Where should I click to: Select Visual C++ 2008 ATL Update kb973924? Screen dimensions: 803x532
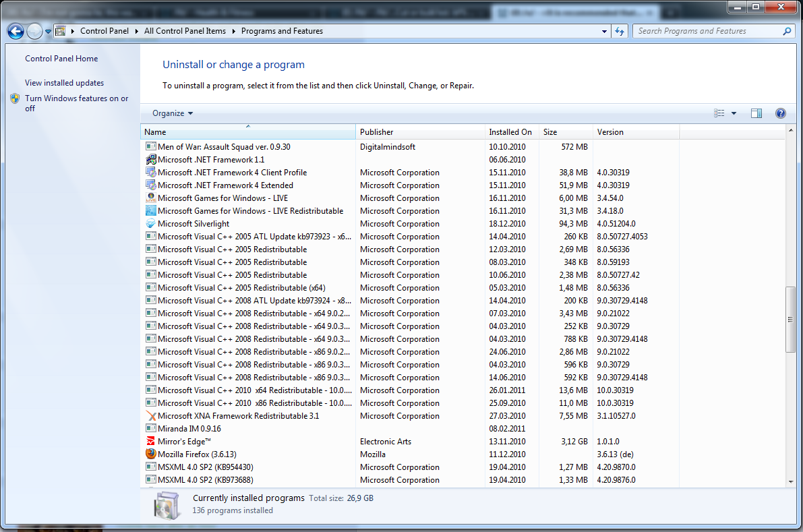point(255,301)
